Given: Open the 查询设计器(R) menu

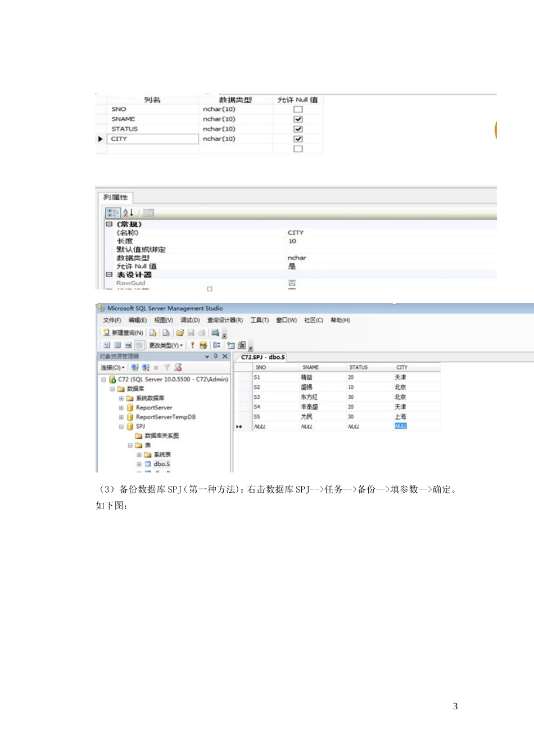Looking at the screenshot, I should (225, 320).
